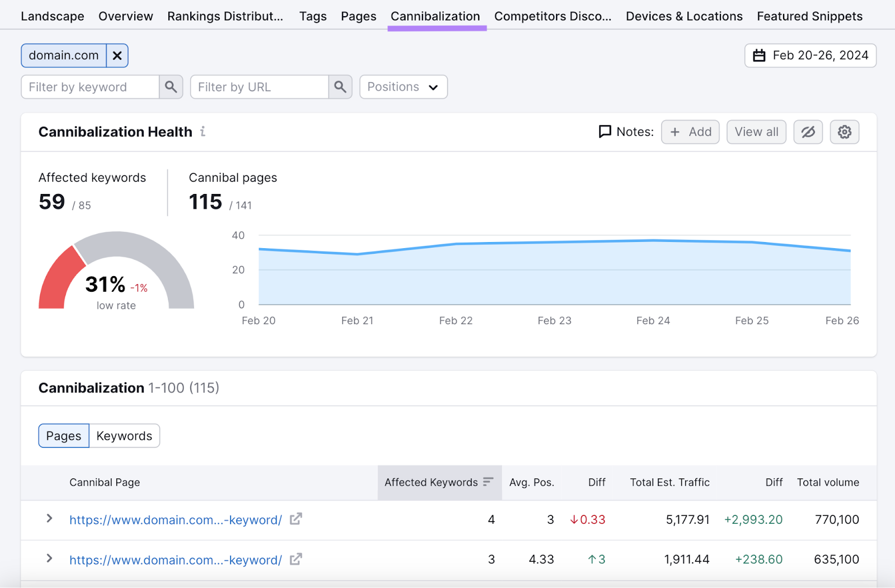
Task: Open the calendar date picker icon
Action: point(760,55)
